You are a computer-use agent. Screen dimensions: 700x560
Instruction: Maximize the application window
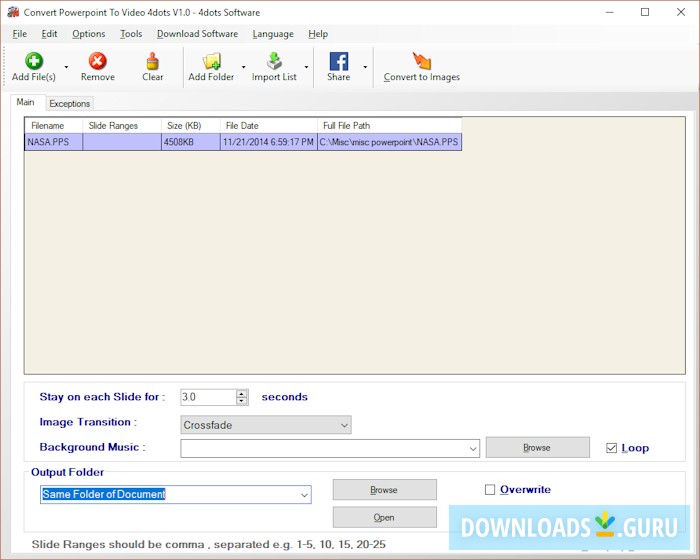tap(645, 12)
